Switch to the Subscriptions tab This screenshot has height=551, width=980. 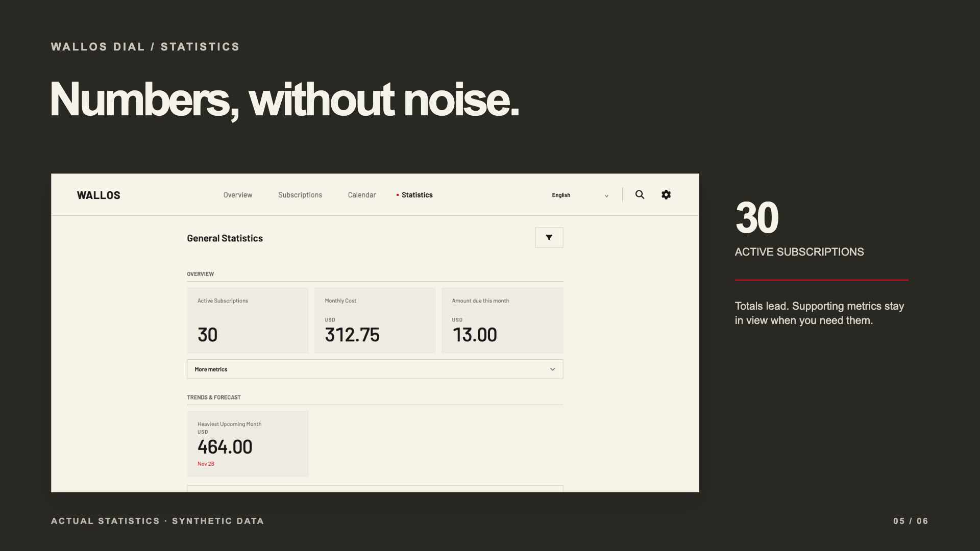coord(300,195)
